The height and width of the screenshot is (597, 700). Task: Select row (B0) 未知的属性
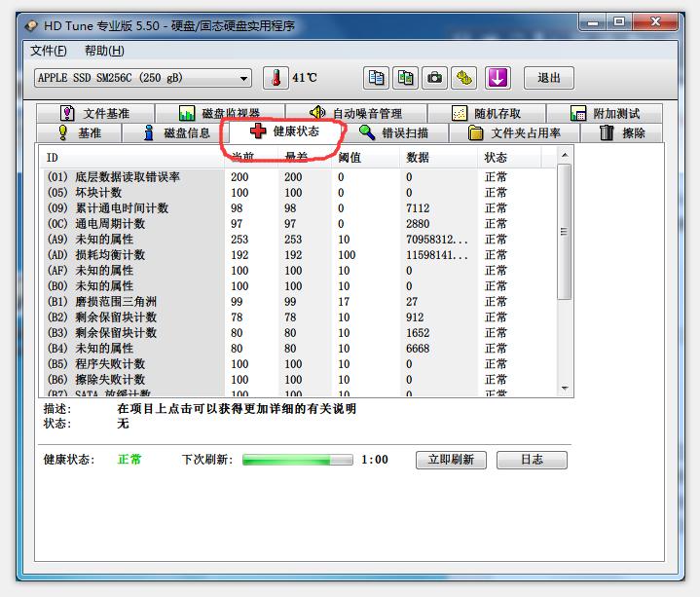pyautogui.click(x=299, y=286)
